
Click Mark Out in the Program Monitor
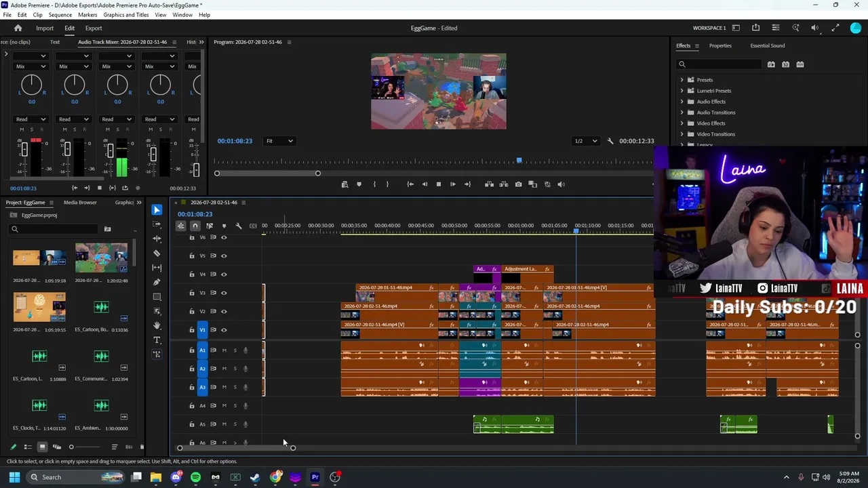point(387,184)
